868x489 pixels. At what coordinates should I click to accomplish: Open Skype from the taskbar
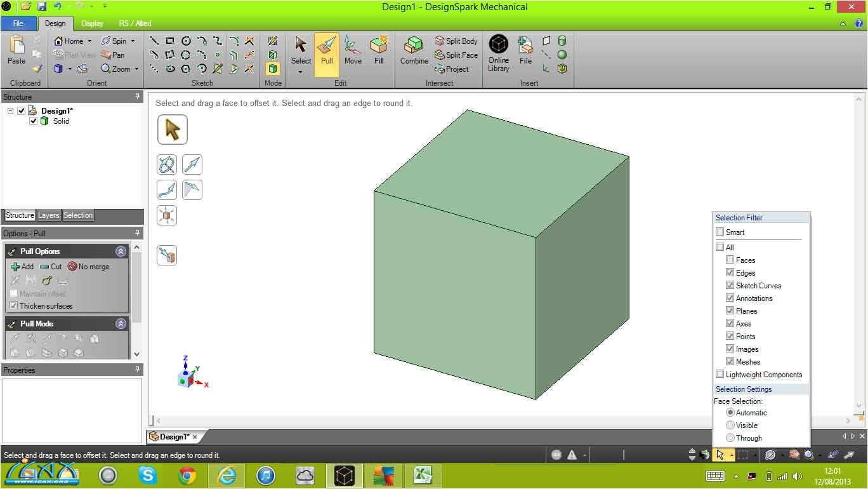click(x=148, y=475)
